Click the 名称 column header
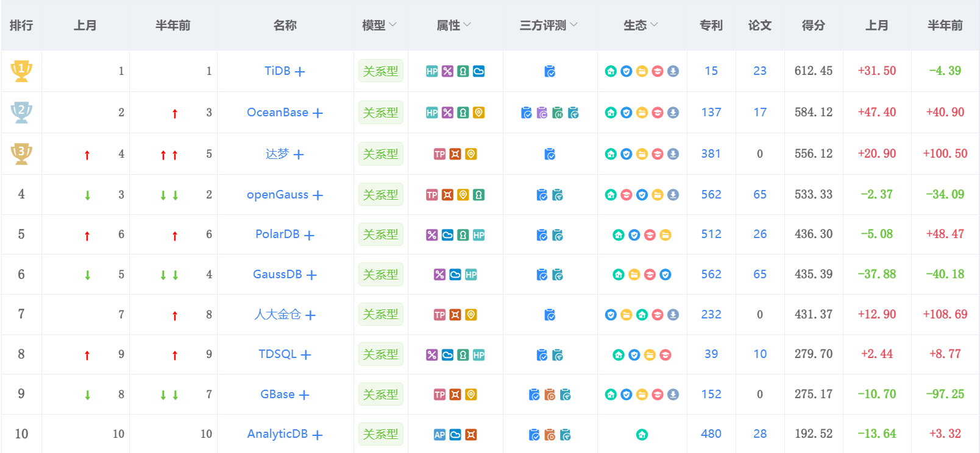The image size is (980, 453). [285, 26]
